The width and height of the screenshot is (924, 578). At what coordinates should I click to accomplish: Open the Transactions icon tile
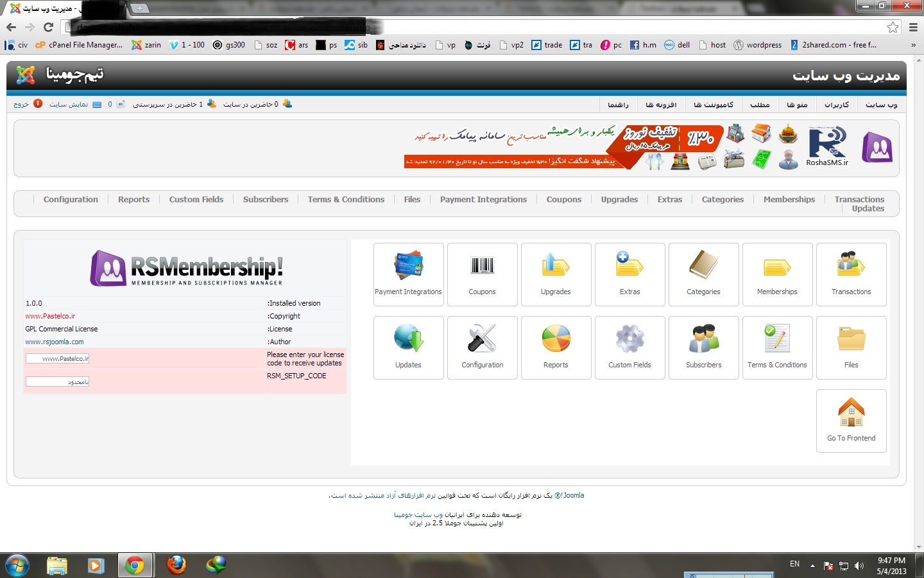(x=851, y=274)
